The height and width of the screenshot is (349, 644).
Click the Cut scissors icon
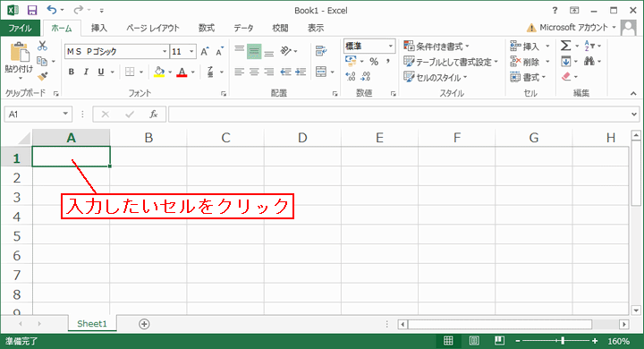42,46
